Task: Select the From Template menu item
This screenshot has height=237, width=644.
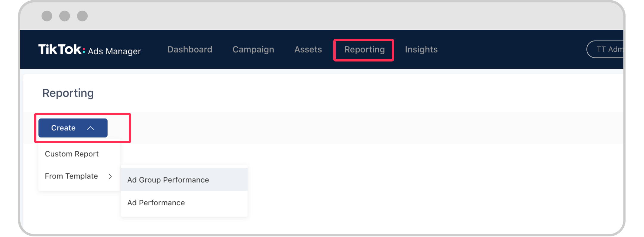Action: pyautogui.click(x=71, y=176)
